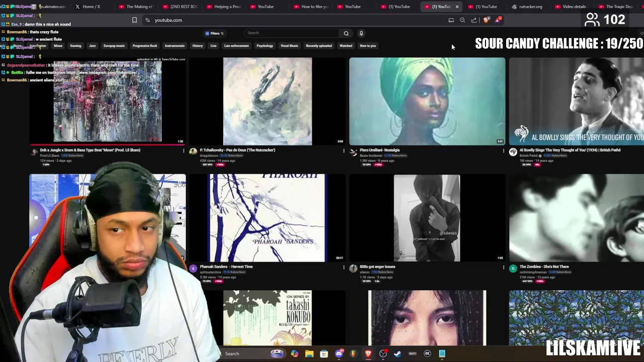
Task: Close the active YouTube tab
Action: 457,7
